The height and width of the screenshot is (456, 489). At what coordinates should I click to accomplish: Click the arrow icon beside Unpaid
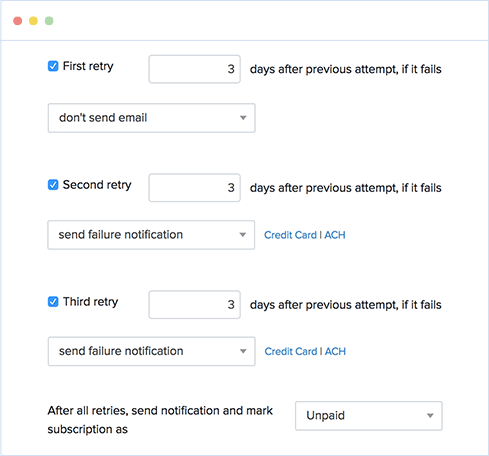pyautogui.click(x=430, y=416)
